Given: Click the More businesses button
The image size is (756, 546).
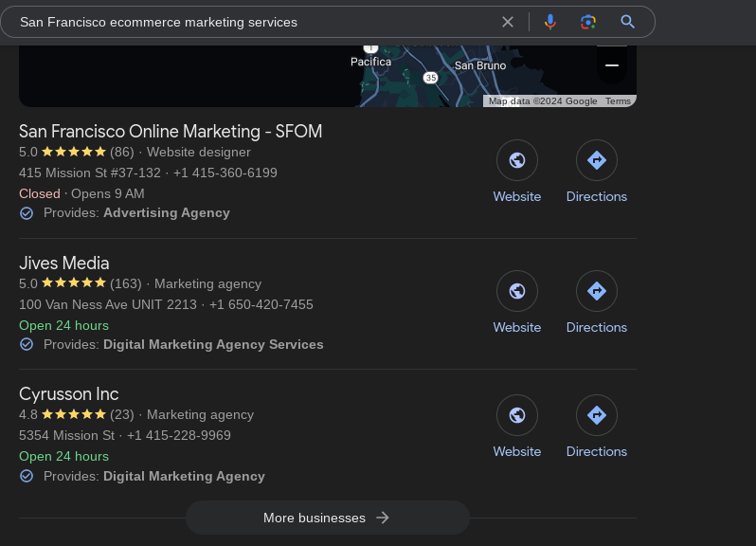Looking at the screenshot, I should pyautogui.click(x=328, y=518).
